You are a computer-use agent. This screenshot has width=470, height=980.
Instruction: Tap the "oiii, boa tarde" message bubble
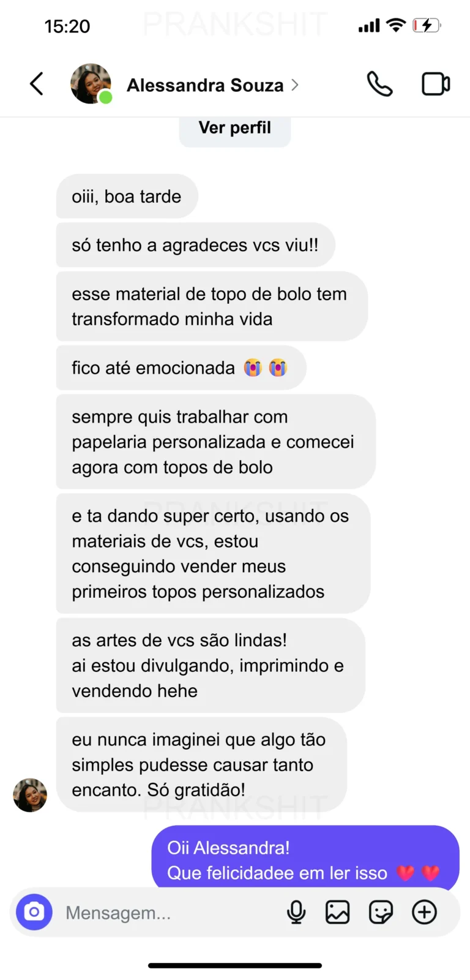pos(127,197)
